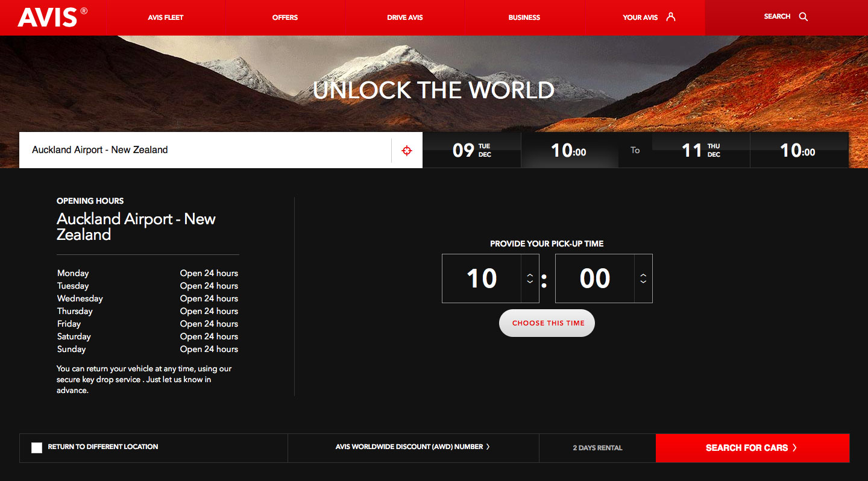Open the return date 11 Thu Dec

pos(700,150)
